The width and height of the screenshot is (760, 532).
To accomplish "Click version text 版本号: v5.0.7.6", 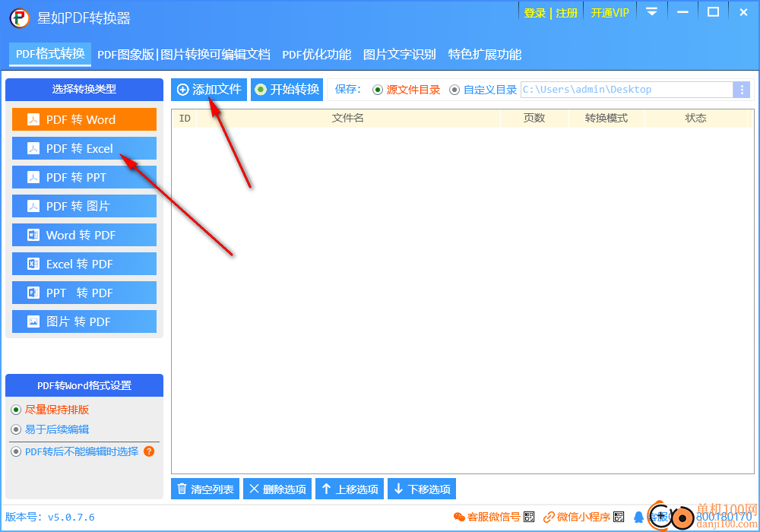I will [50, 517].
